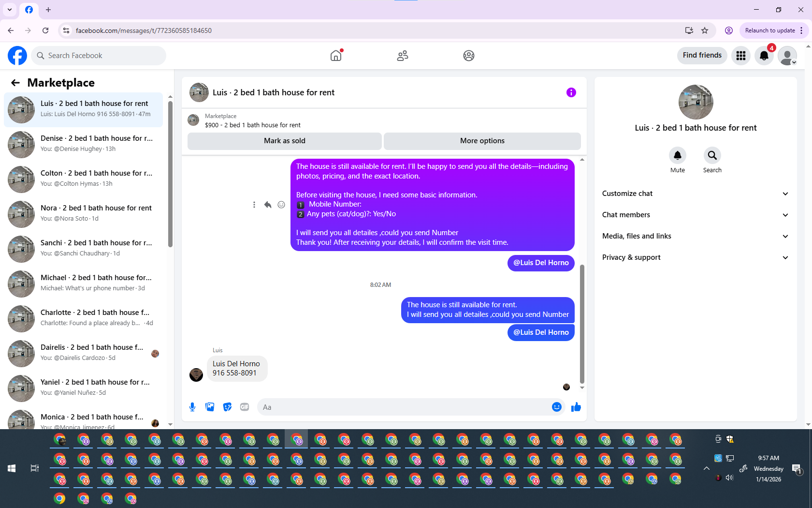Open the Home feed icon
The width and height of the screenshot is (812, 508).
336,56
